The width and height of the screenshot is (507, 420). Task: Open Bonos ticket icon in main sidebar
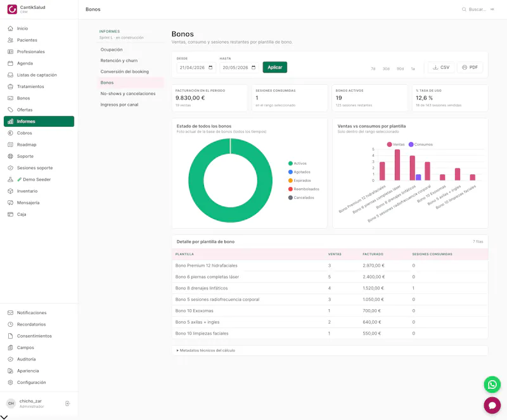pos(10,98)
